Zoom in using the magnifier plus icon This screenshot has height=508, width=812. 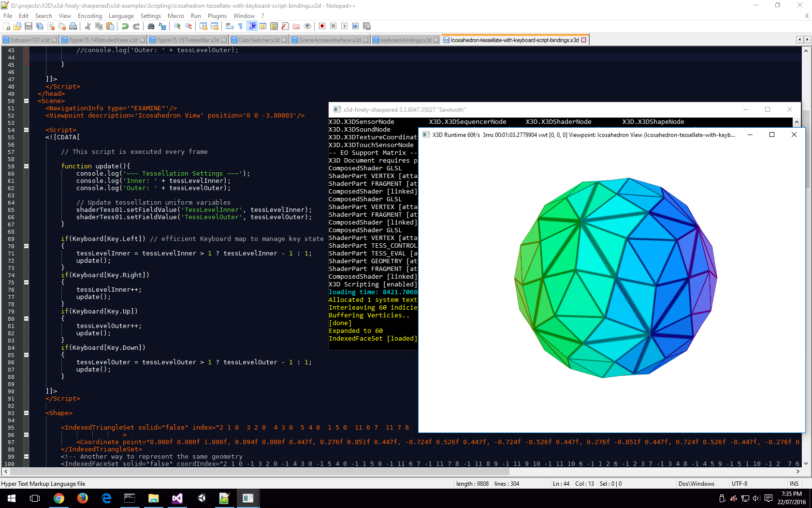point(177,26)
